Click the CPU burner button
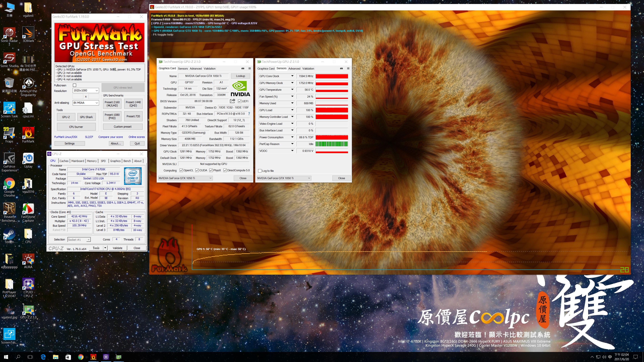 point(76,127)
